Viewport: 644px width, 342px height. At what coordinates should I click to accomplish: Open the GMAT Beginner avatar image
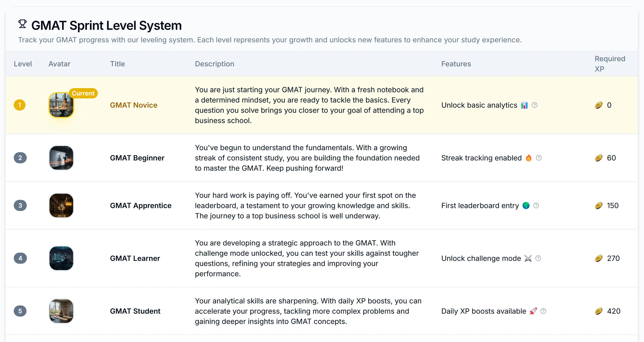(x=61, y=158)
